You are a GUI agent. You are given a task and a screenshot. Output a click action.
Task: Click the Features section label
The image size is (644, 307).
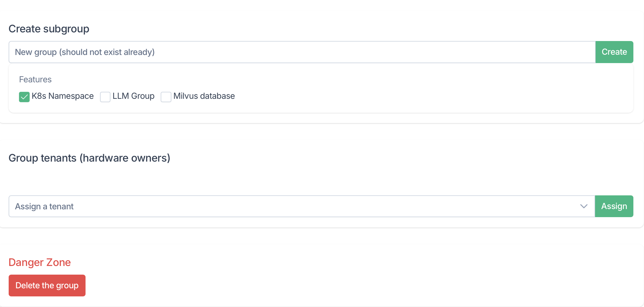coord(35,80)
